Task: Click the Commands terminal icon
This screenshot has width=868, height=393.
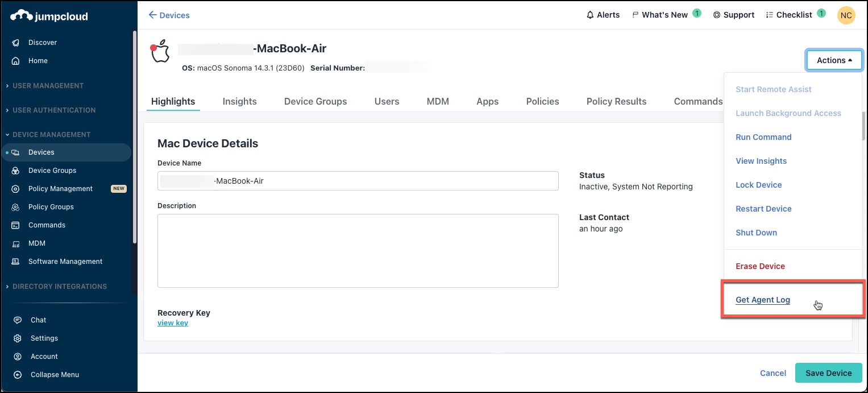Action: [x=16, y=225]
